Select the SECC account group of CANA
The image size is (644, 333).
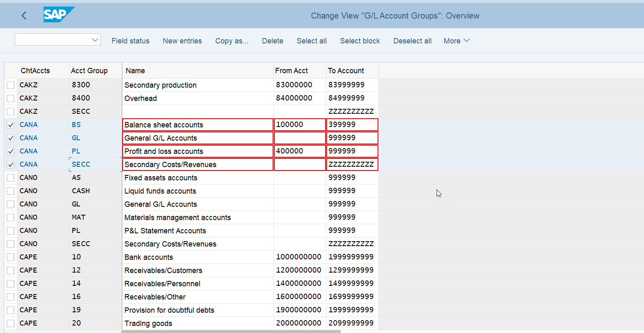pyautogui.click(x=81, y=164)
